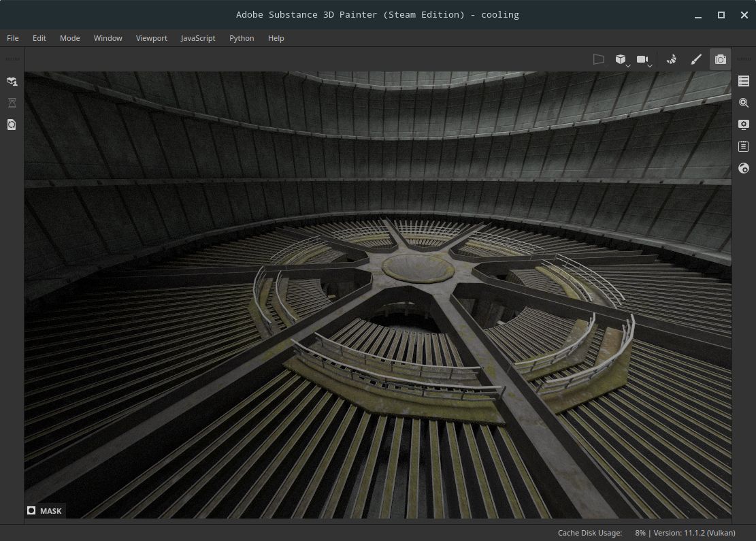Switch to painting mode with brush icon
The height and width of the screenshot is (541, 756).
pos(695,59)
